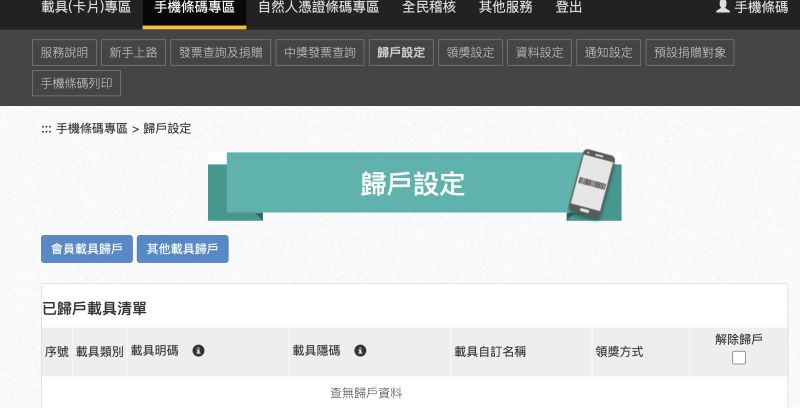Click info icon beside 載具隱碼
Screen dimensions: 800x408
tap(360, 351)
